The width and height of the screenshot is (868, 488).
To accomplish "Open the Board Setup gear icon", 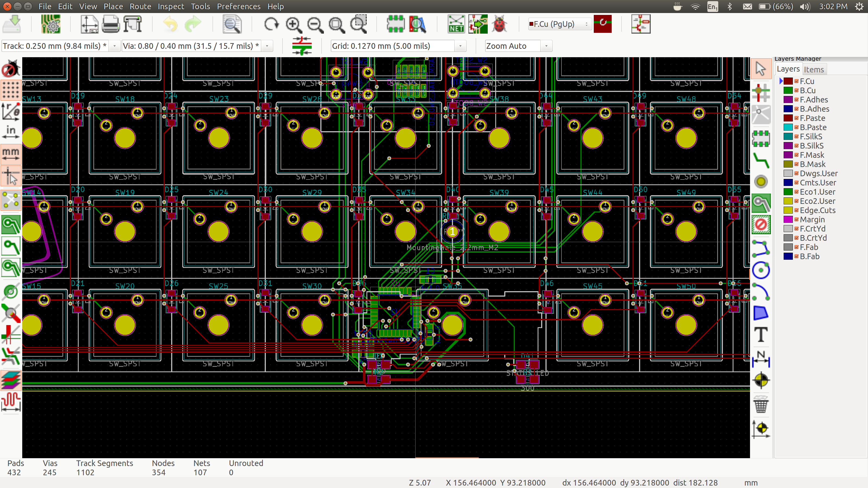I will point(51,24).
